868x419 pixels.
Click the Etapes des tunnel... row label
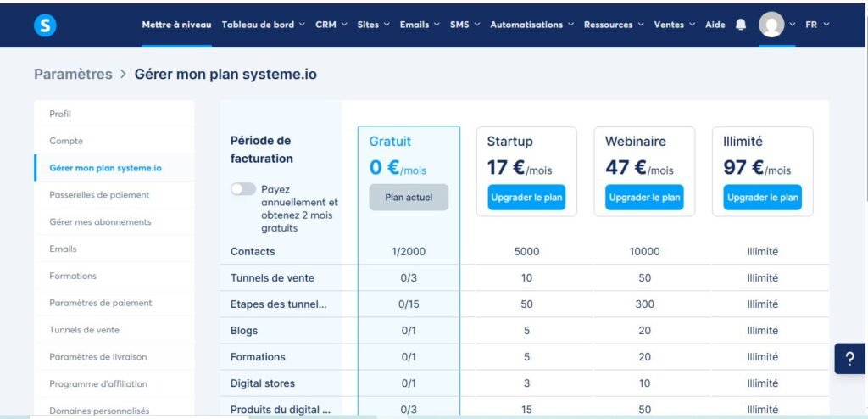(x=278, y=304)
